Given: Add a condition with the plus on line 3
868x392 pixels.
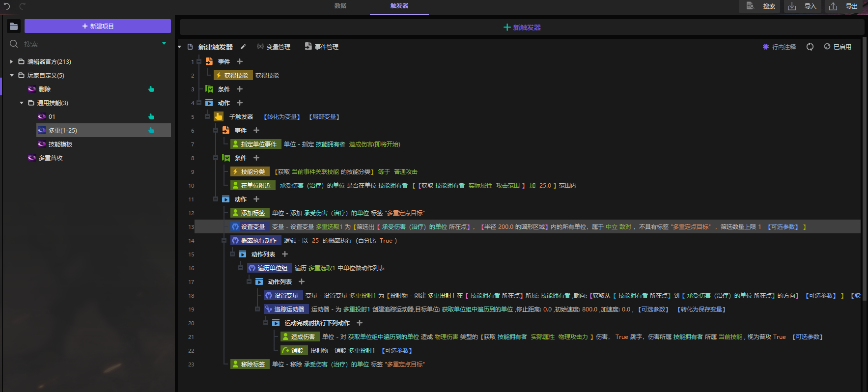Looking at the screenshot, I should pyautogui.click(x=240, y=89).
